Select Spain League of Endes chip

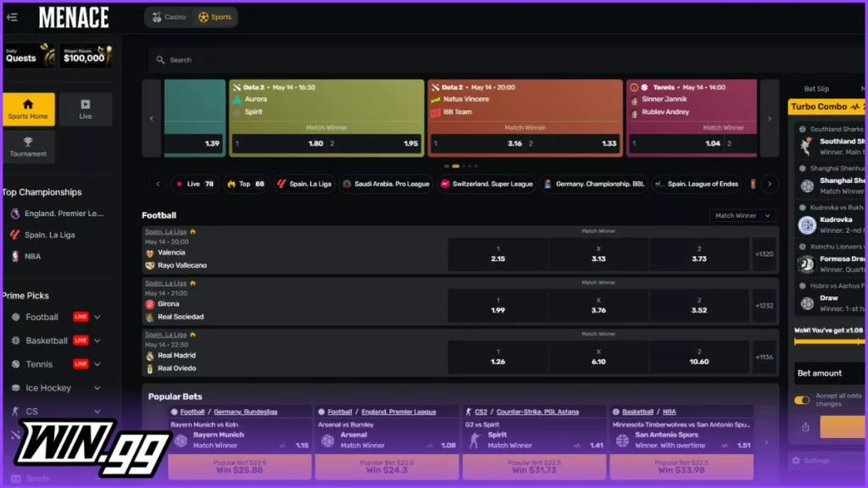(x=697, y=184)
